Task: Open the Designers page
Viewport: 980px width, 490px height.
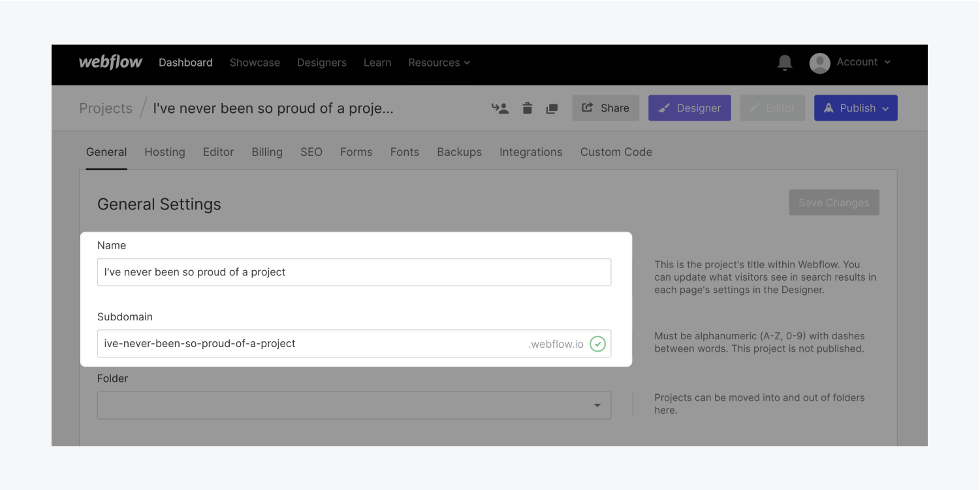Action: coord(322,63)
